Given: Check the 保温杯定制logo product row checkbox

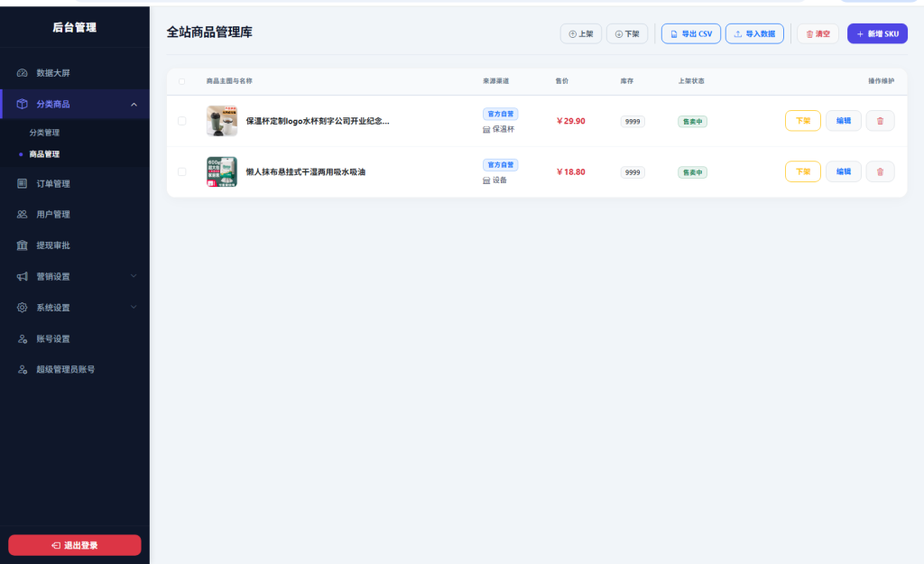Looking at the screenshot, I should pyautogui.click(x=181, y=121).
